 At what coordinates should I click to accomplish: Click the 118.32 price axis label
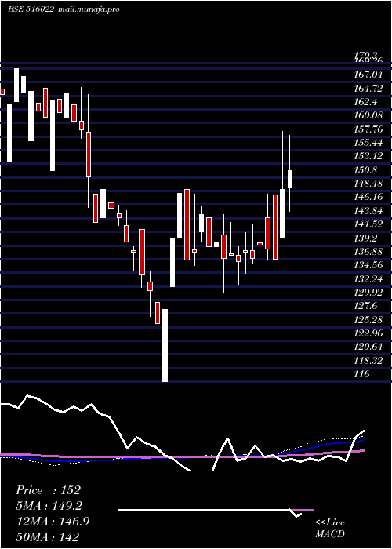tap(368, 360)
